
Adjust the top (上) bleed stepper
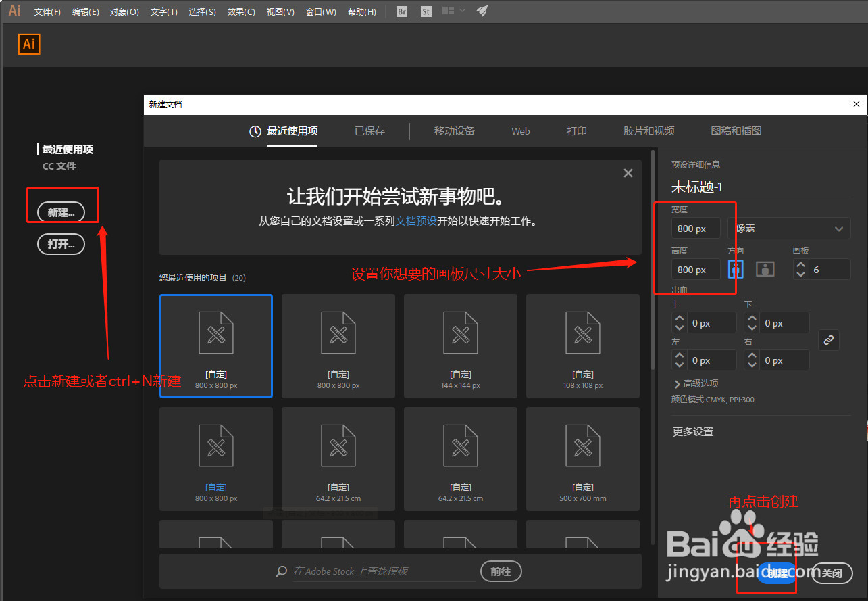coord(680,323)
